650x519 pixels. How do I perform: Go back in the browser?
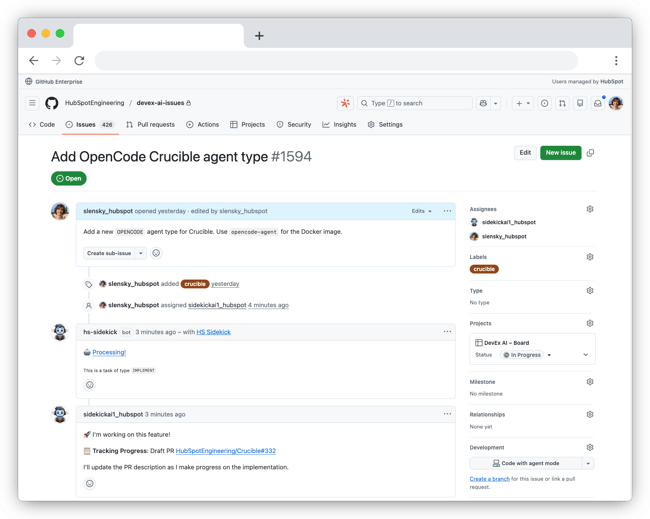coord(34,61)
